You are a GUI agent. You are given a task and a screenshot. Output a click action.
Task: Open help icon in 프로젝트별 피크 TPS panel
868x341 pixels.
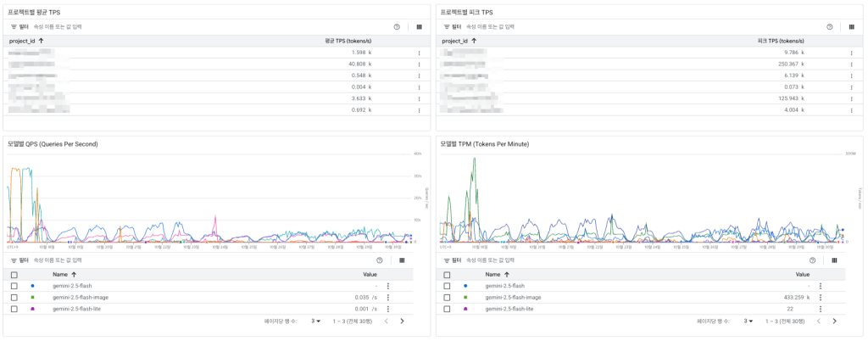coord(829,26)
